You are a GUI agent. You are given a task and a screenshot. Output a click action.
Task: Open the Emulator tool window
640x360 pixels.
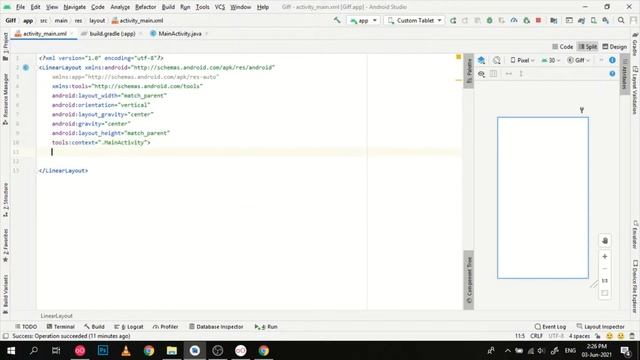click(635, 235)
